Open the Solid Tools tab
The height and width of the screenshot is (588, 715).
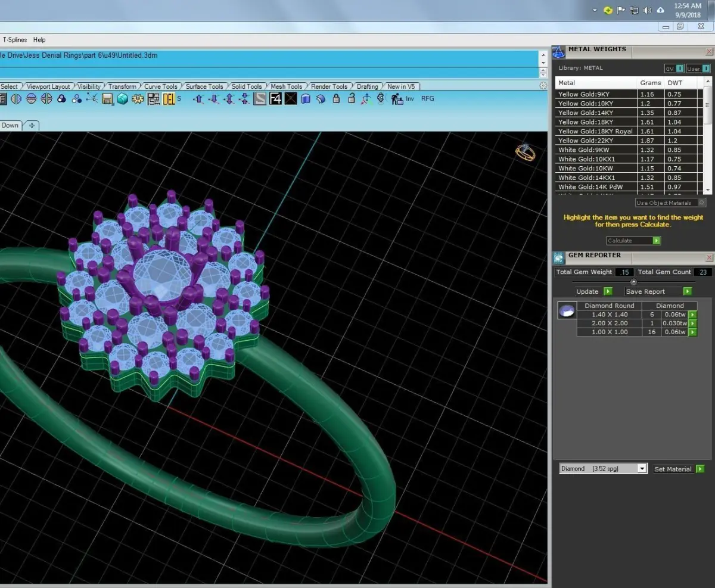(247, 86)
